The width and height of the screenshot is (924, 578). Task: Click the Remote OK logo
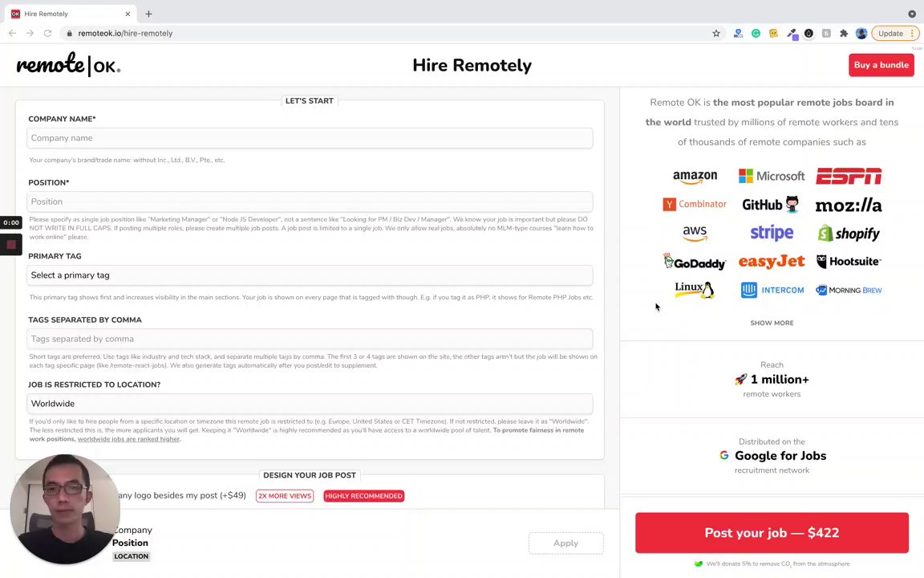(x=68, y=65)
